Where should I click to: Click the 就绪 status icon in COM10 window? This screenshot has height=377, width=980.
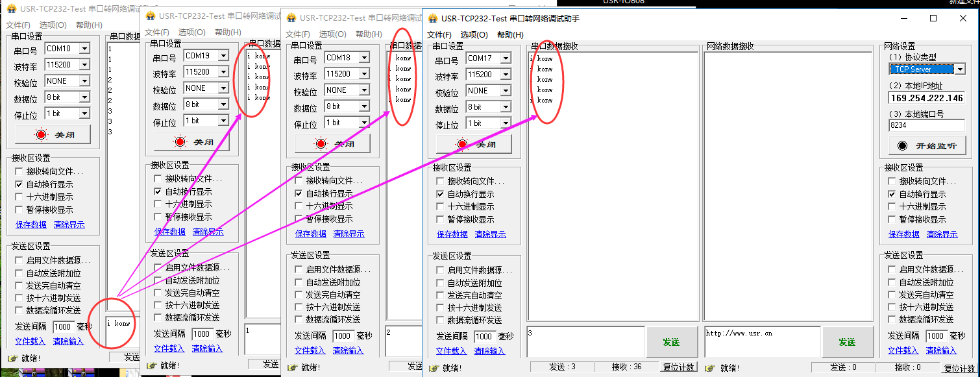11,358
